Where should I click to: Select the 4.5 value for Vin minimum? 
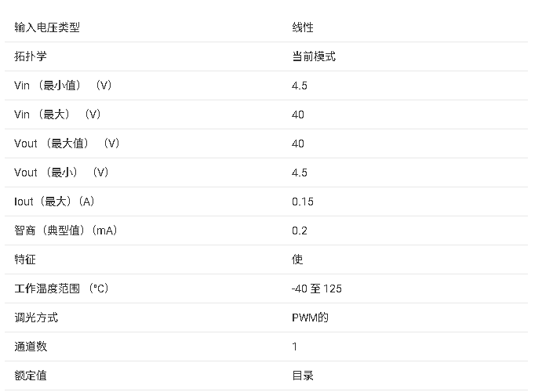300,85
